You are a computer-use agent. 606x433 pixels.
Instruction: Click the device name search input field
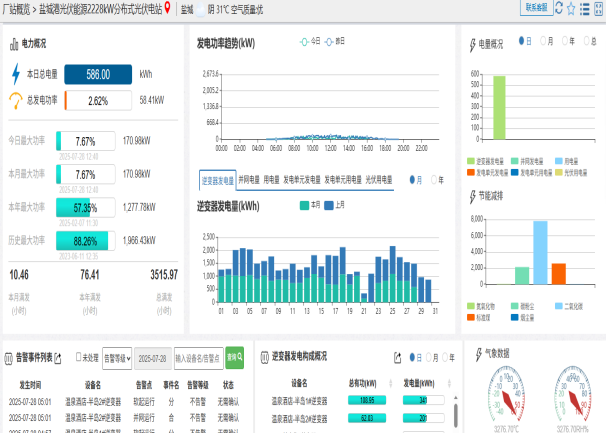(x=198, y=357)
